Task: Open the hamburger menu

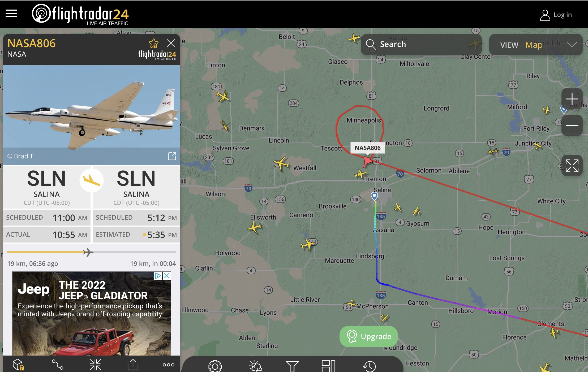Action: pos(11,14)
